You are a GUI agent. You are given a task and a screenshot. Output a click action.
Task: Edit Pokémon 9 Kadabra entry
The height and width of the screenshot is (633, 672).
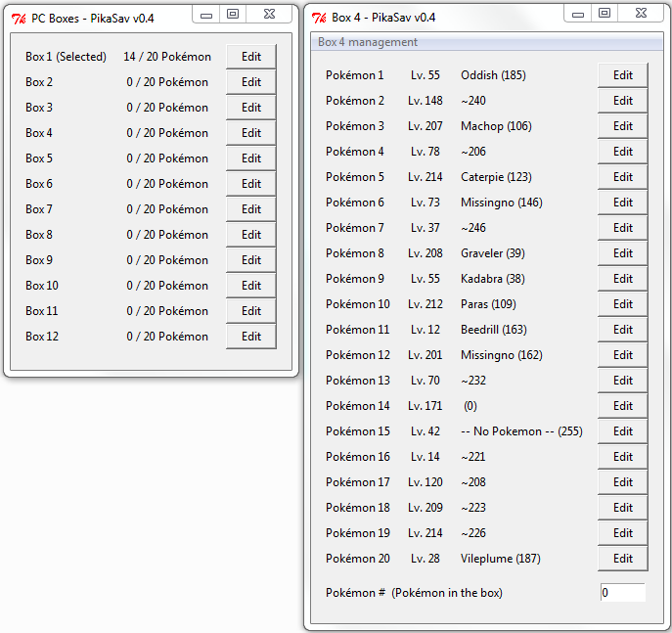click(623, 279)
